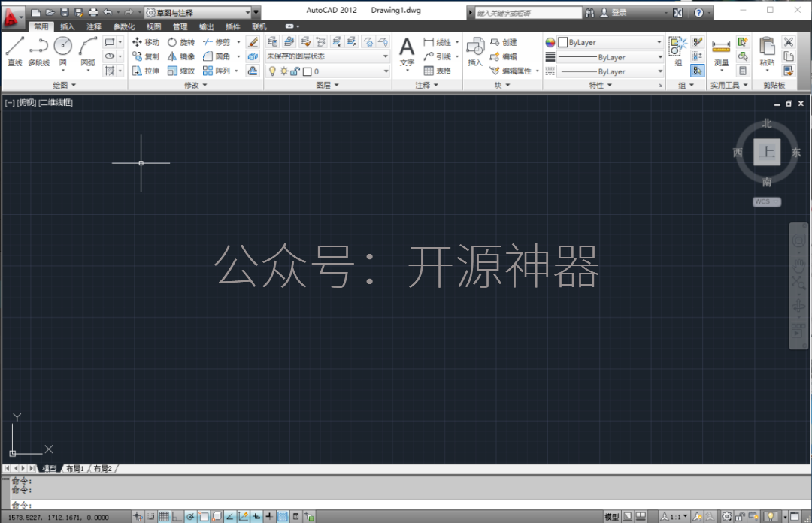Click the 旋转 (Rotate) tool

coord(181,42)
